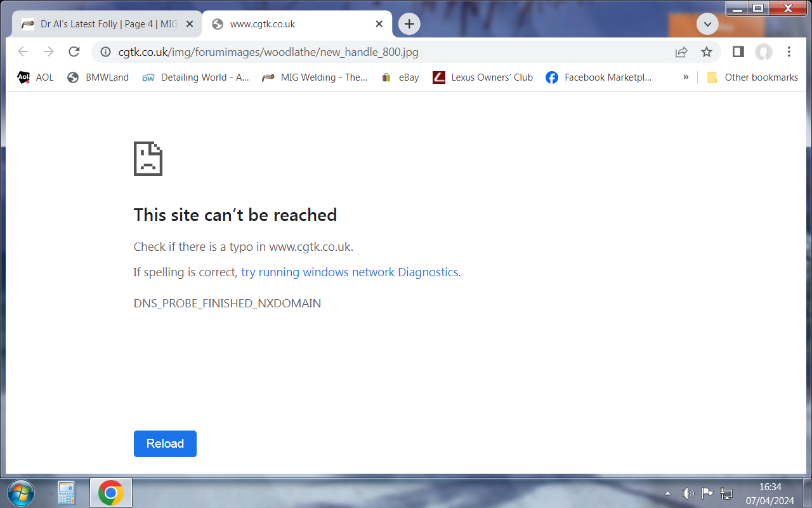Toggle the side panel icon
Screen dimensions: 812x508
(738, 52)
